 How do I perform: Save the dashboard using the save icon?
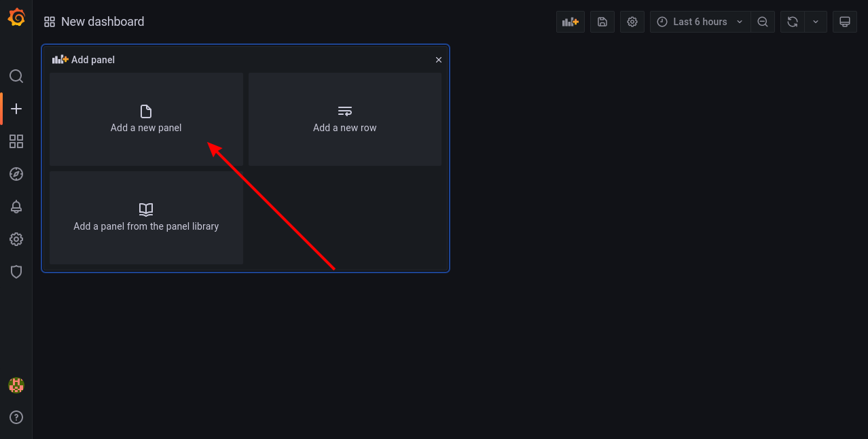click(602, 22)
